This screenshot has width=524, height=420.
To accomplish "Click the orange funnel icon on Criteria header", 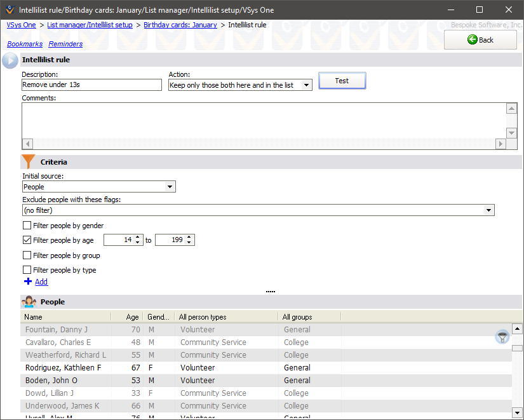I will (x=28, y=161).
